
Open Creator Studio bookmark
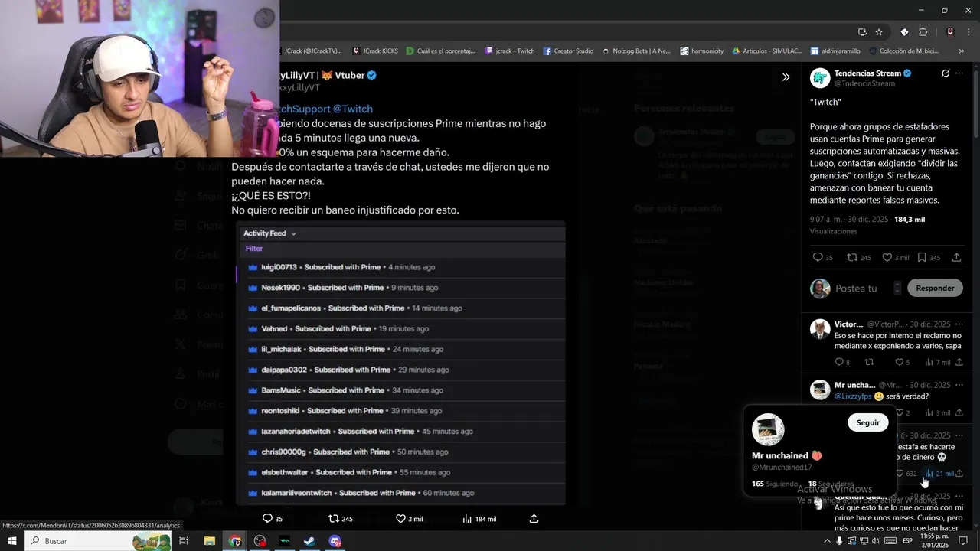(568, 51)
